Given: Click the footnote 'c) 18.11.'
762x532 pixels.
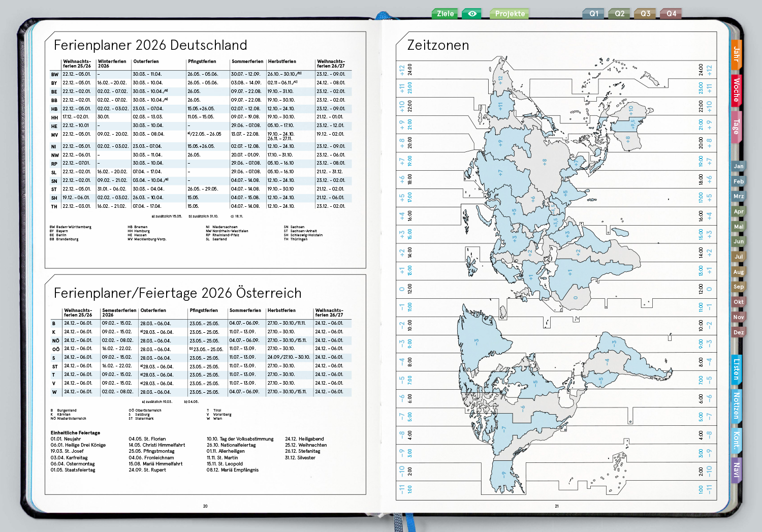Looking at the screenshot, I should (237, 216).
